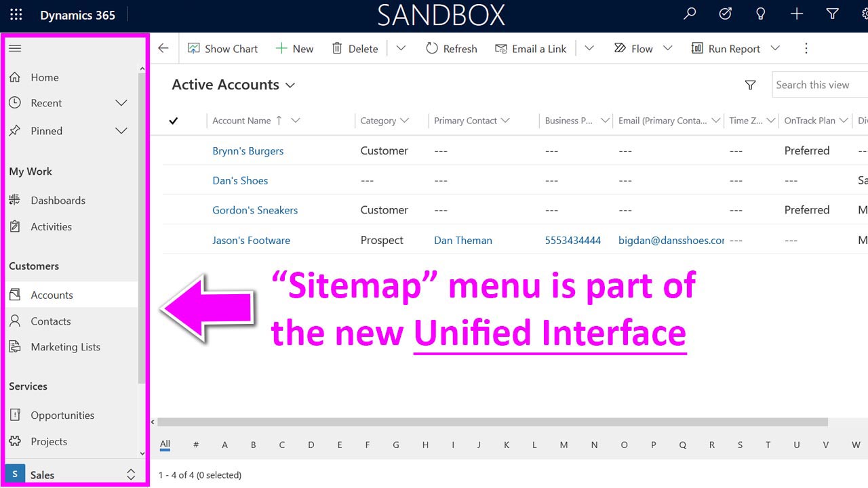Open Primary Contact column dropdown
868x488 pixels.
(x=504, y=121)
